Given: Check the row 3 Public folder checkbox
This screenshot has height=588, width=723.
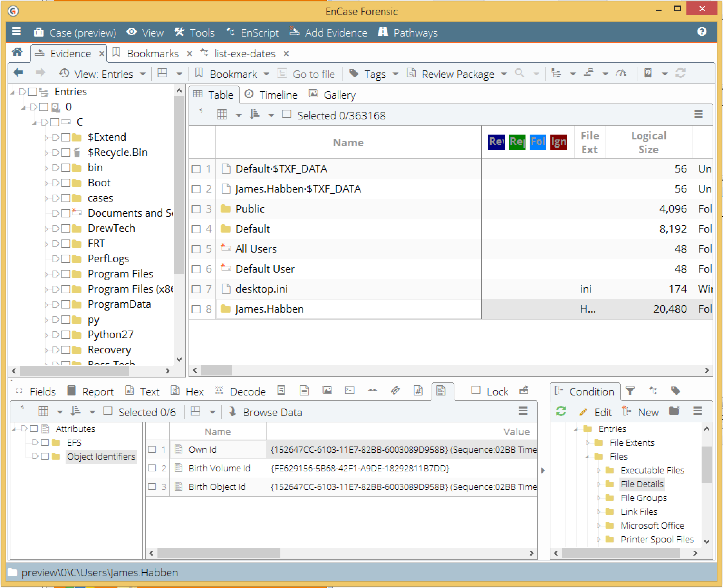Looking at the screenshot, I should [196, 209].
